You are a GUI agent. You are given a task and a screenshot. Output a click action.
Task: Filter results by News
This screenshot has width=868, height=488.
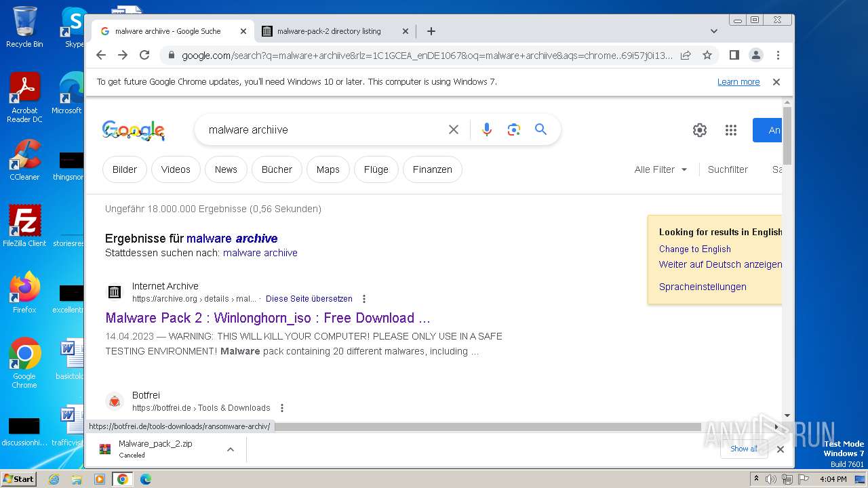pyautogui.click(x=226, y=169)
